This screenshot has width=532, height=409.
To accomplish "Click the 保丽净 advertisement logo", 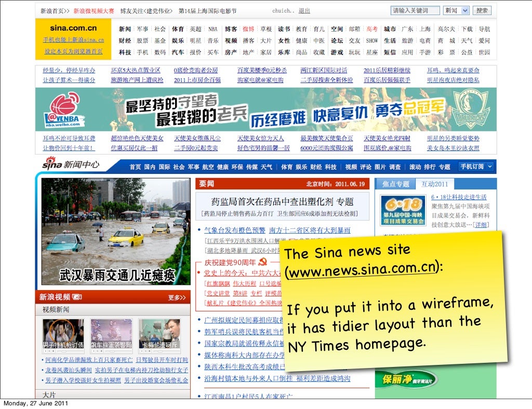I will 406,379.
